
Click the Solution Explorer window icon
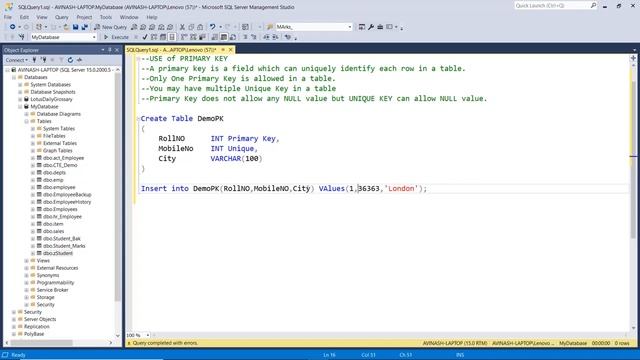(x=362, y=27)
